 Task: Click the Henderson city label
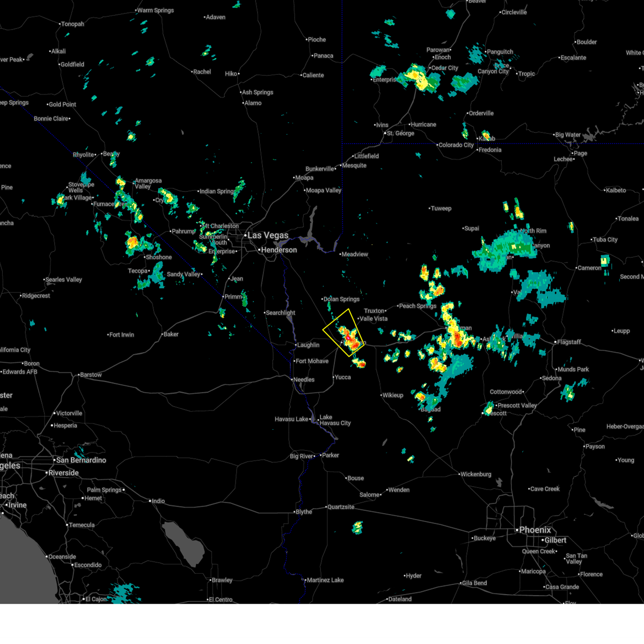pyautogui.click(x=279, y=250)
